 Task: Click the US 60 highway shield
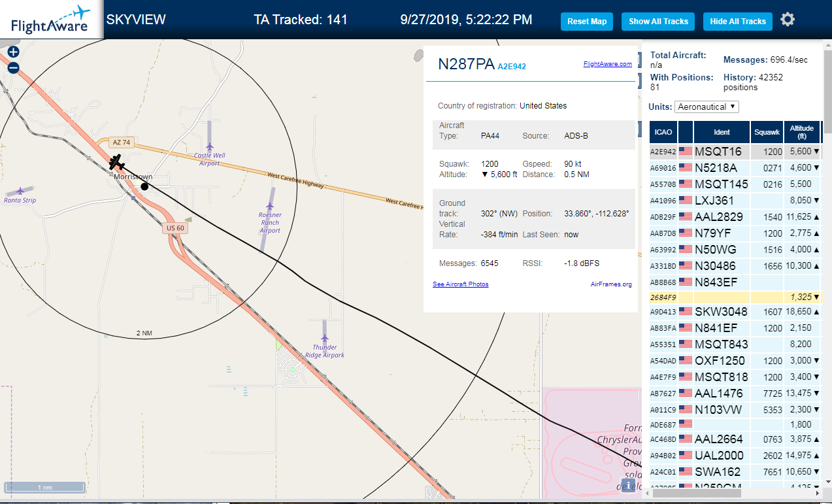(x=175, y=228)
